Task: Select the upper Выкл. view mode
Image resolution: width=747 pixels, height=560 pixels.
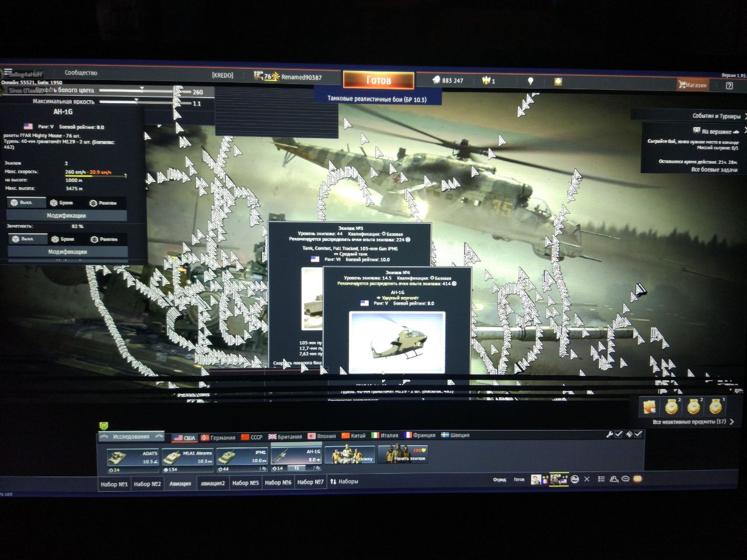Action: click(27, 202)
